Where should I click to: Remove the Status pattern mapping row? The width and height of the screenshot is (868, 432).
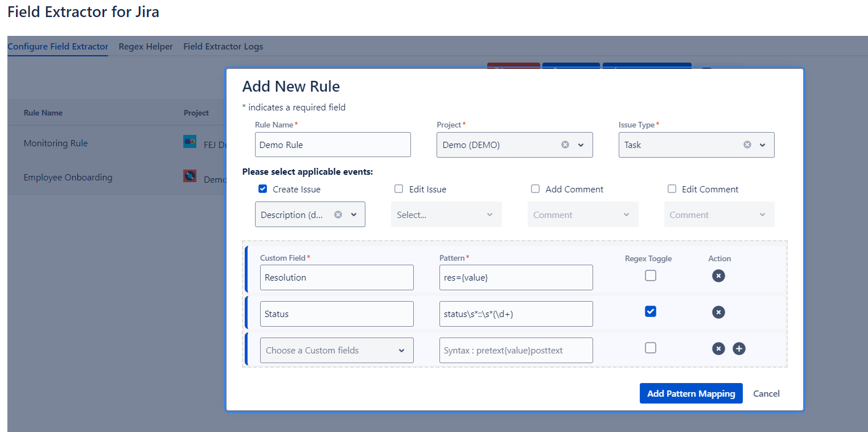point(718,312)
